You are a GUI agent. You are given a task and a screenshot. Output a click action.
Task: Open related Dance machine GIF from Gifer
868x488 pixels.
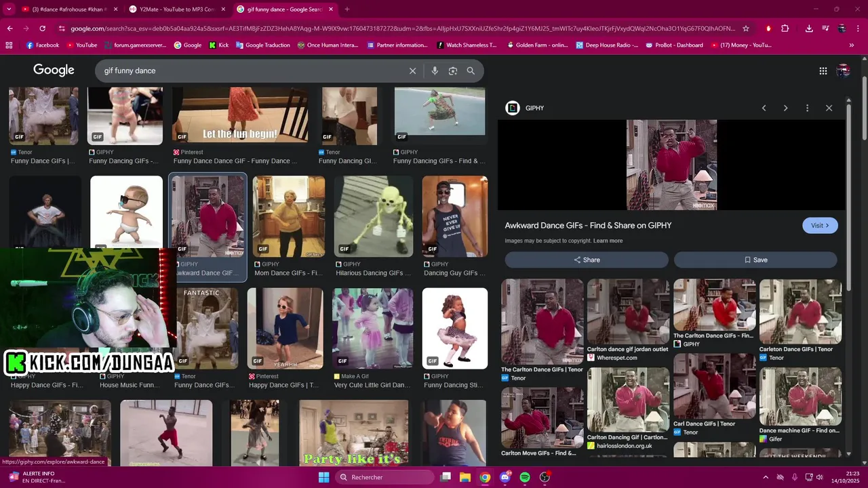pos(800,396)
